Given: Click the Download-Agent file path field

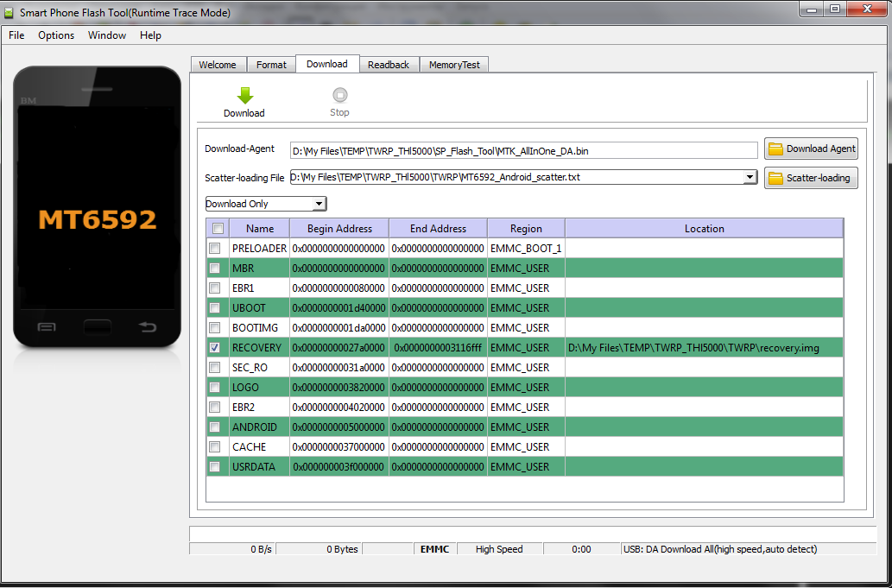Looking at the screenshot, I should coord(523,150).
